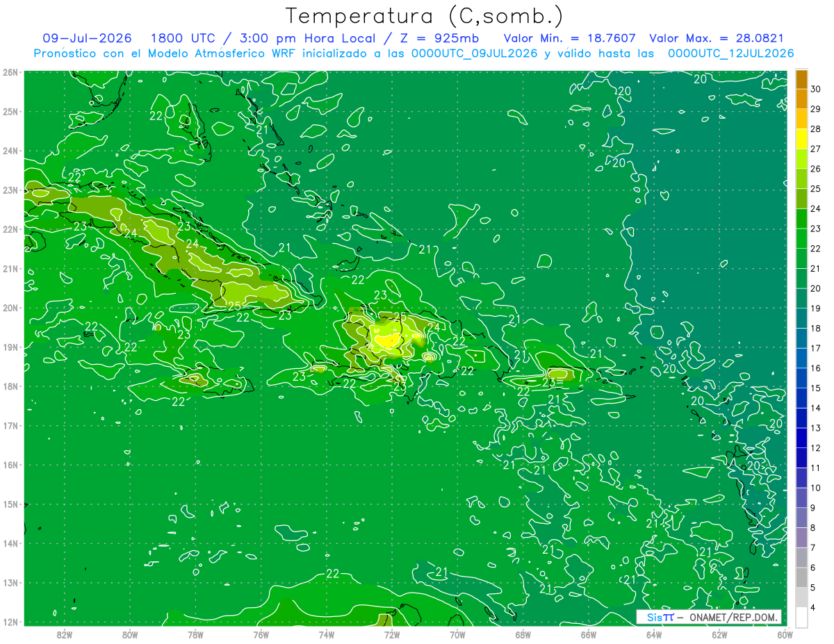This screenshot has width=834, height=644.
Task: Click the '10' value on the color scale
Action: tap(815, 488)
